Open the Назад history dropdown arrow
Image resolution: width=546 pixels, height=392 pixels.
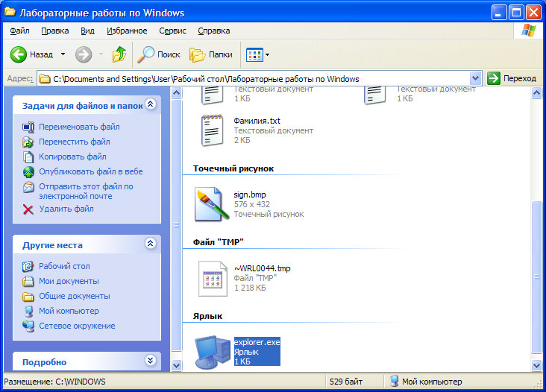pos(63,54)
